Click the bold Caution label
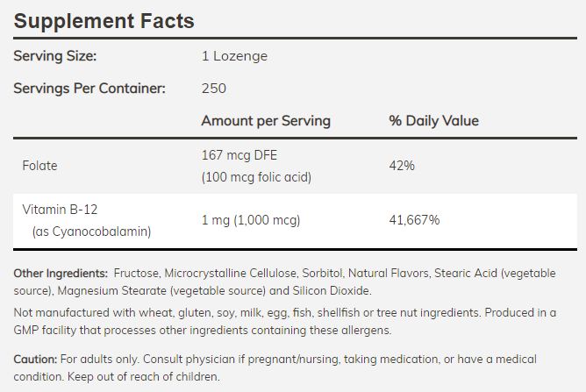Viewport: 586px width, 392px height. point(34,360)
